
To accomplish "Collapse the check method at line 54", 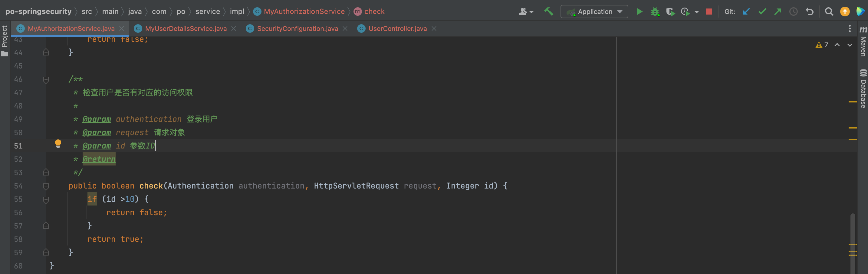I will click(x=46, y=186).
